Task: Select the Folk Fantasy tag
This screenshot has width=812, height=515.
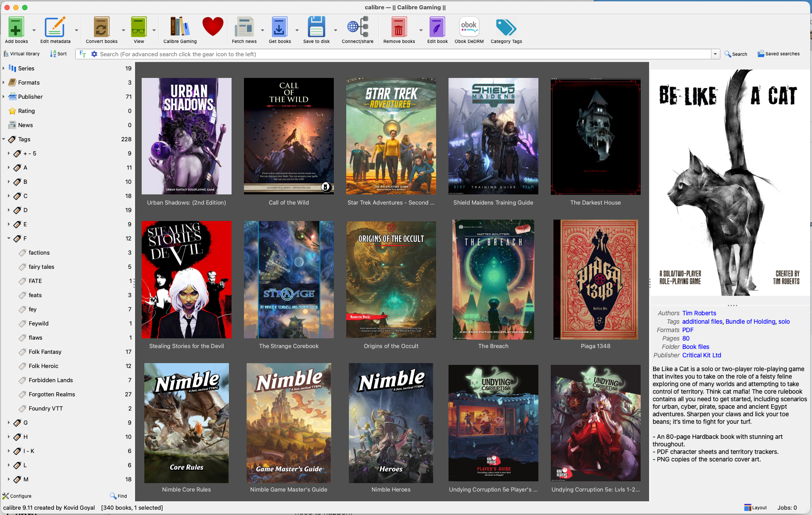Action: (45, 352)
